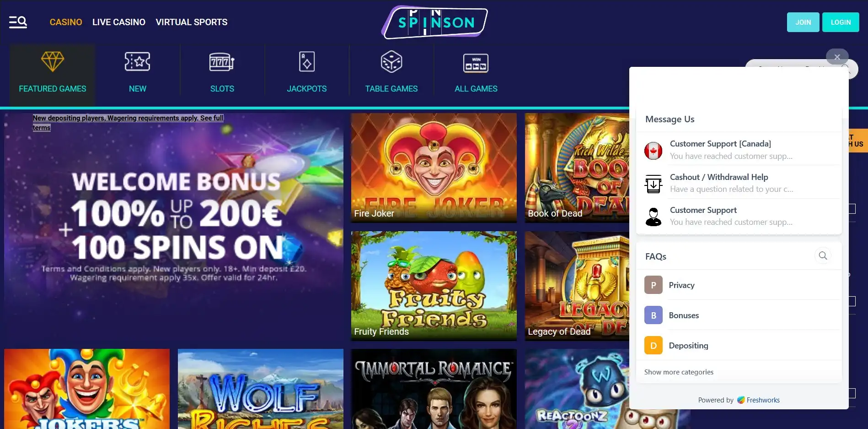The image size is (868, 429).
Task: Click the LOGIN button
Action: (x=841, y=22)
